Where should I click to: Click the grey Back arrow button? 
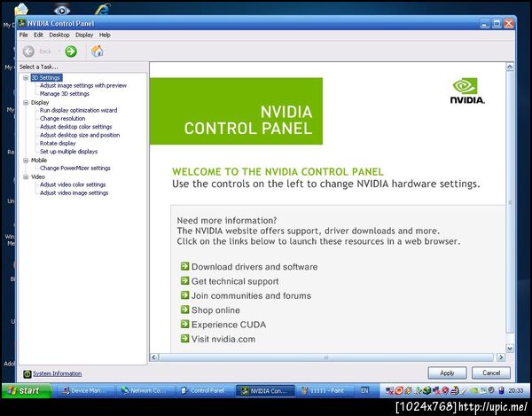(x=28, y=51)
